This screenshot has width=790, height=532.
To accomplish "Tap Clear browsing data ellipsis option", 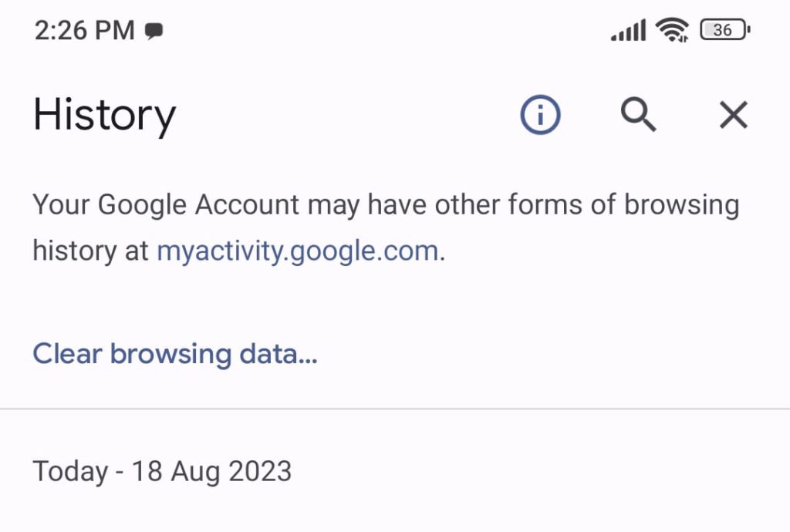I will (x=174, y=353).
